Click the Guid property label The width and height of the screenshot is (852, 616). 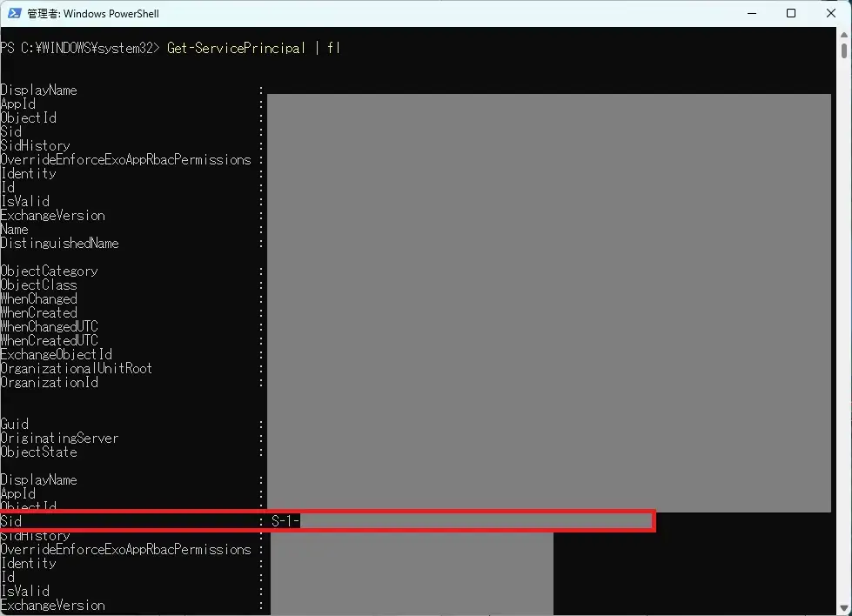pyautogui.click(x=15, y=425)
